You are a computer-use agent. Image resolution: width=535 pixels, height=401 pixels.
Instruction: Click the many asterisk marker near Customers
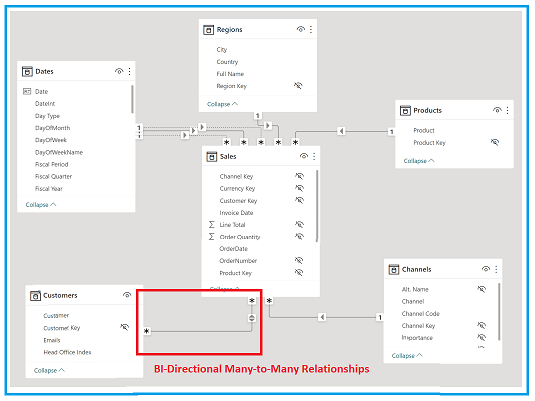(147, 331)
